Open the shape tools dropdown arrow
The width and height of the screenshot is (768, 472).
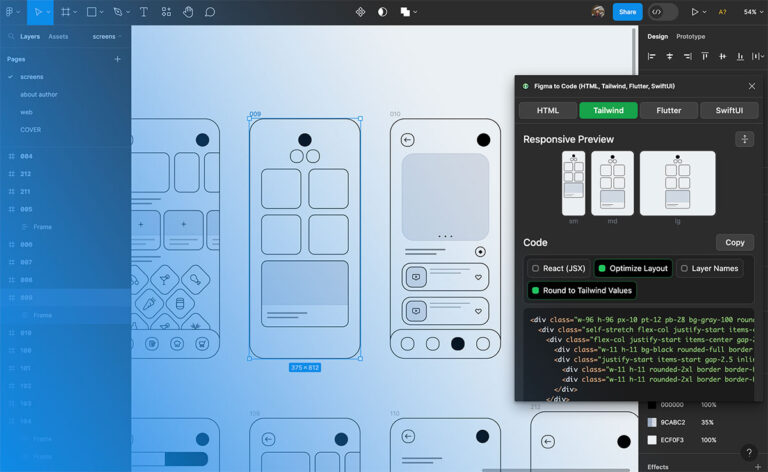tap(102, 12)
